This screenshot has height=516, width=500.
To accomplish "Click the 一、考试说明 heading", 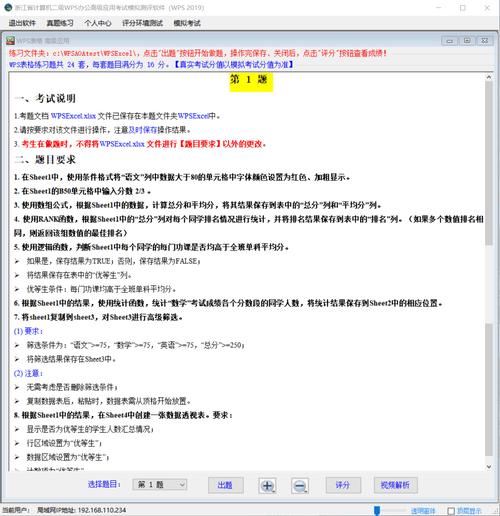I will click(x=45, y=98).
